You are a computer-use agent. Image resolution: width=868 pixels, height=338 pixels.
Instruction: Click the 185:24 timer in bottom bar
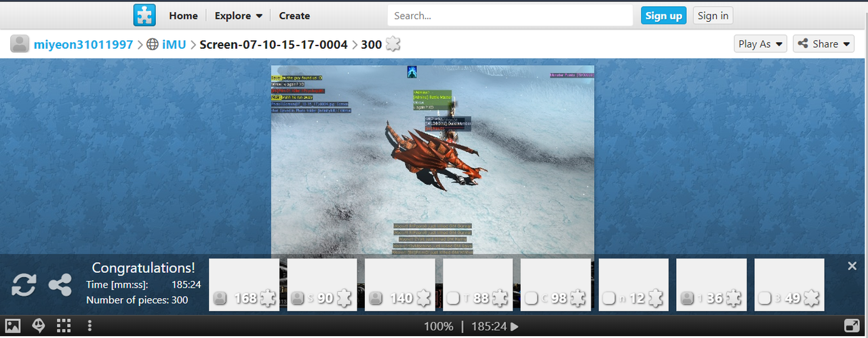pos(489,326)
